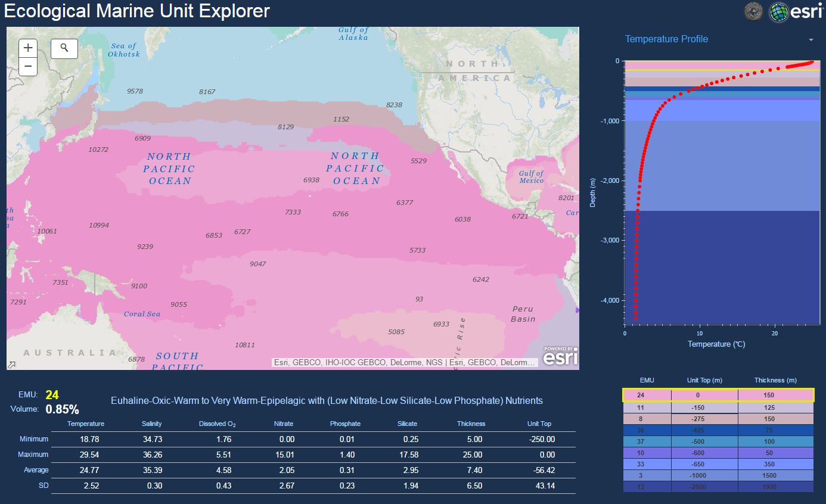Screen dimensions: 826x504
Task: Click the Euhaline-Oxic-Warm EMU description text
Action: [327, 401]
